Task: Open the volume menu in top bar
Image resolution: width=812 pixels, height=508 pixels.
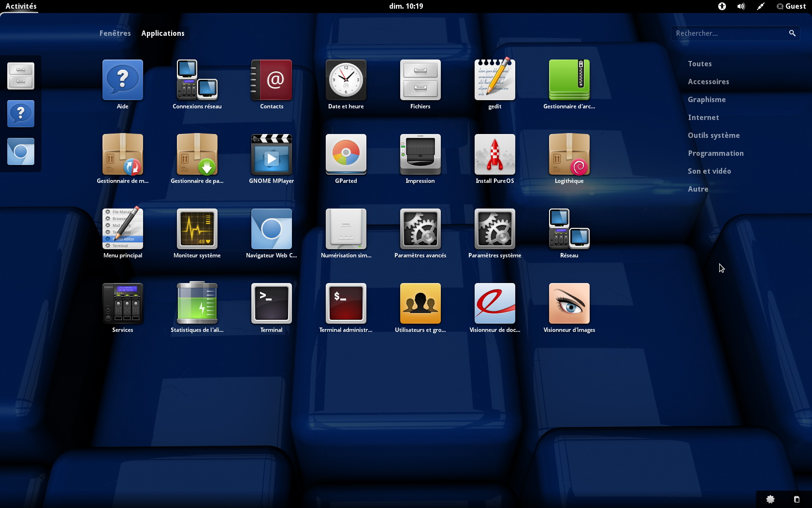Action: pos(740,6)
